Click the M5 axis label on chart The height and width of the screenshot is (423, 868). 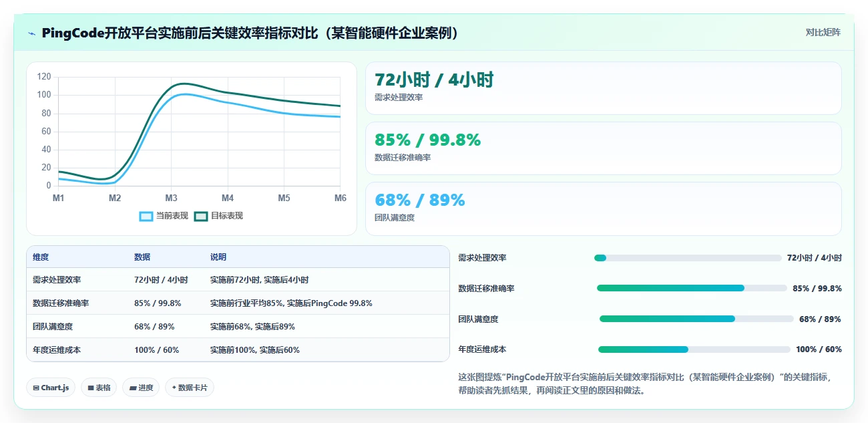point(284,198)
